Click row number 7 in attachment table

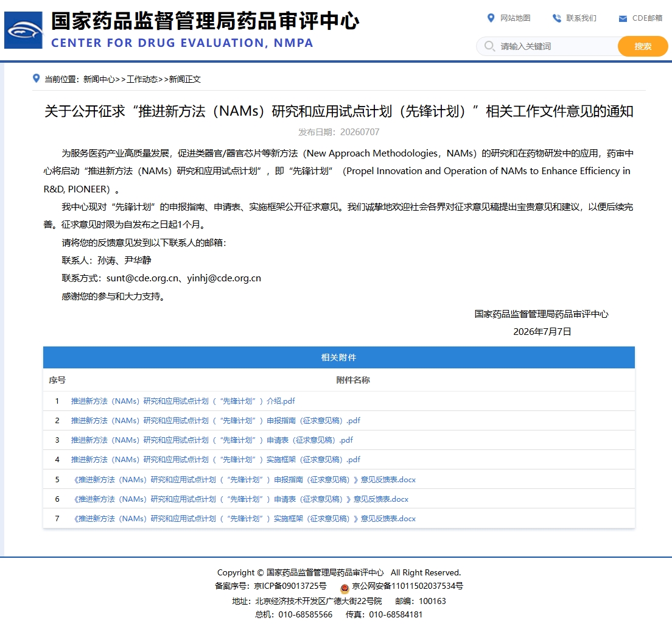click(x=57, y=518)
